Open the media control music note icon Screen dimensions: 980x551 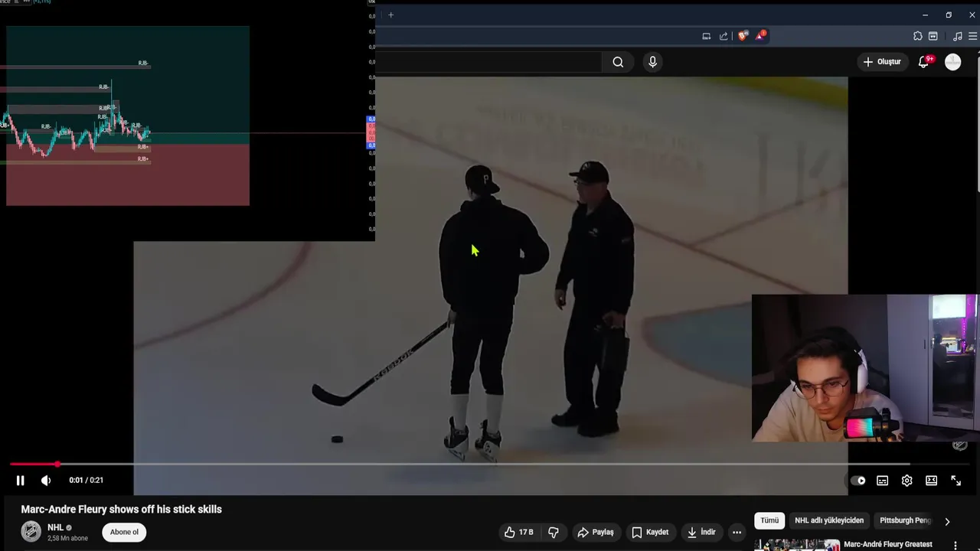pyautogui.click(x=957, y=36)
